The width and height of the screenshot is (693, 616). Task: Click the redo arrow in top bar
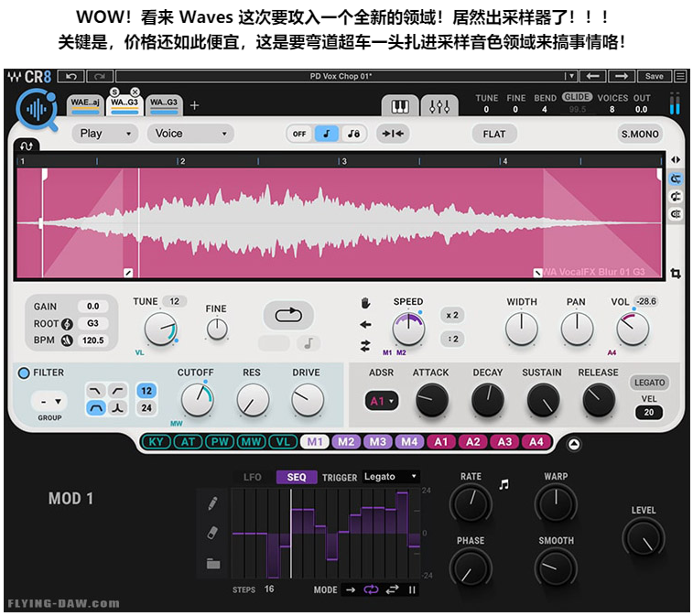(100, 77)
